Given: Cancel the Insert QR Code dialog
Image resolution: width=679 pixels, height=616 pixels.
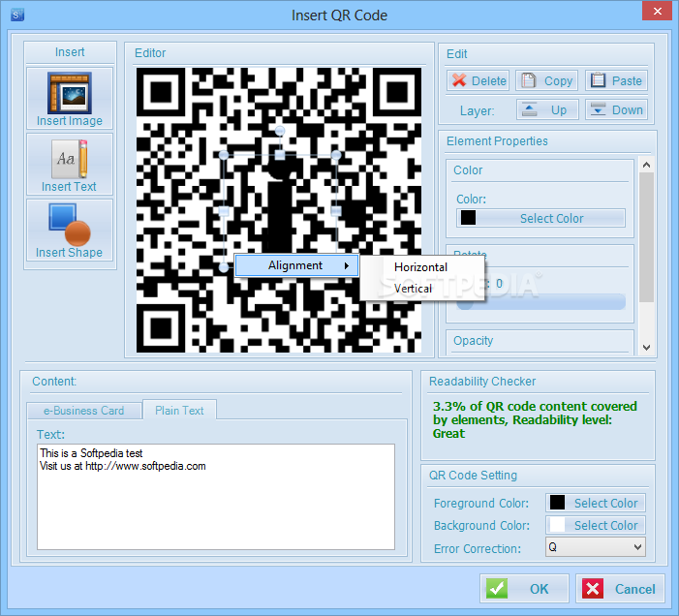Looking at the screenshot, I should coord(620,589).
